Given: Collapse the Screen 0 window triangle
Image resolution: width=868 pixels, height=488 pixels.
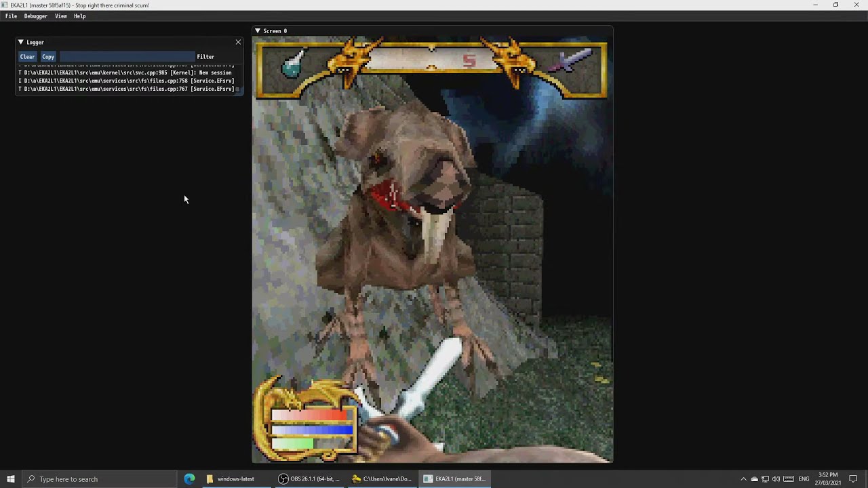Looking at the screenshot, I should coord(258,30).
